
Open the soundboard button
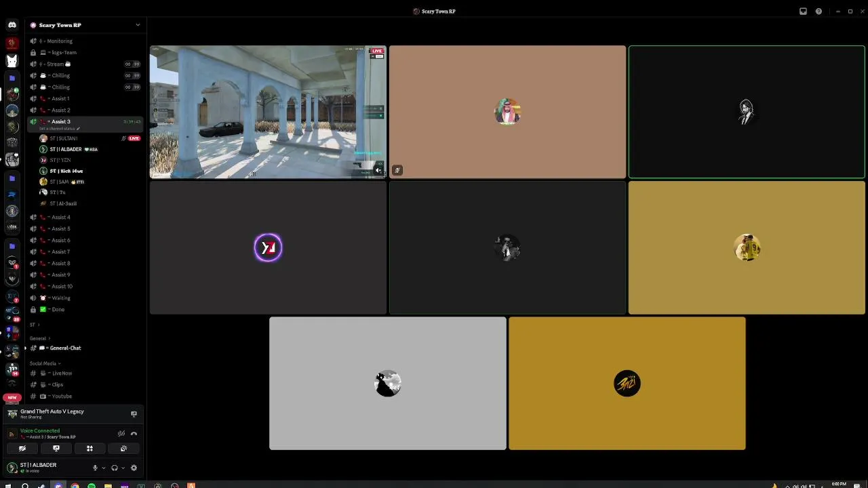point(123,448)
